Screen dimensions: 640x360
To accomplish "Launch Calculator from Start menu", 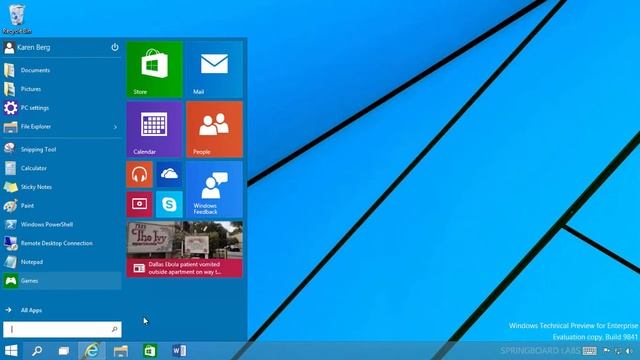I will pyautogui.click(x=62, y=168).
